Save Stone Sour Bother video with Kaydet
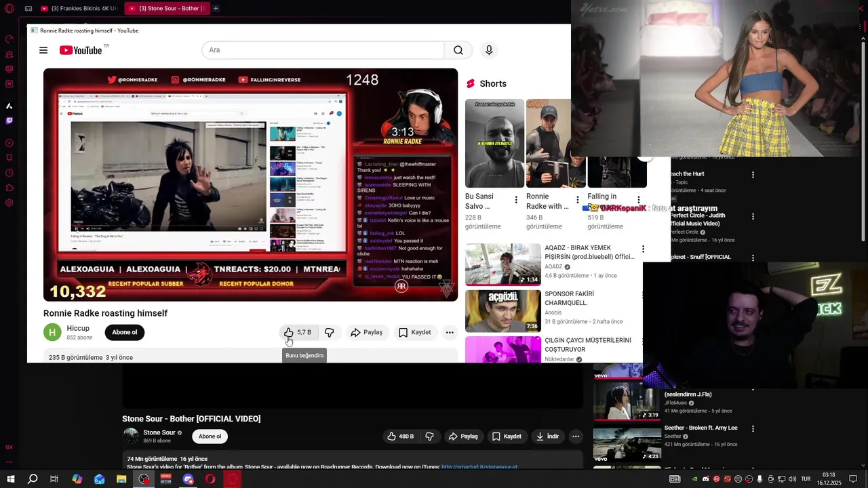The height and width of the screenshot is (488, 868). pyautogui.click(x=507, y=436)
